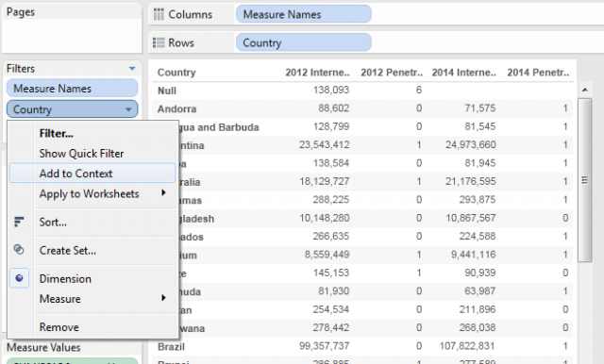Click the Rows shelf list icon
Screen dimensions: 604x364
(159, 42)
